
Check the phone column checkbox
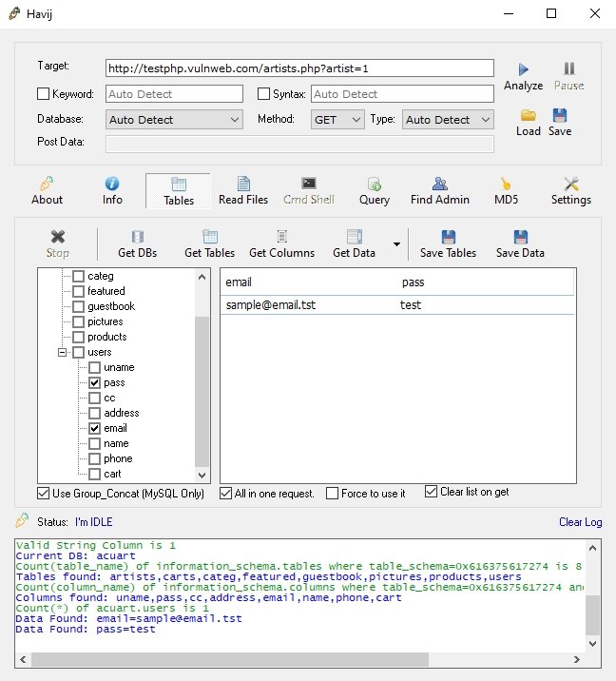[94, 458]
